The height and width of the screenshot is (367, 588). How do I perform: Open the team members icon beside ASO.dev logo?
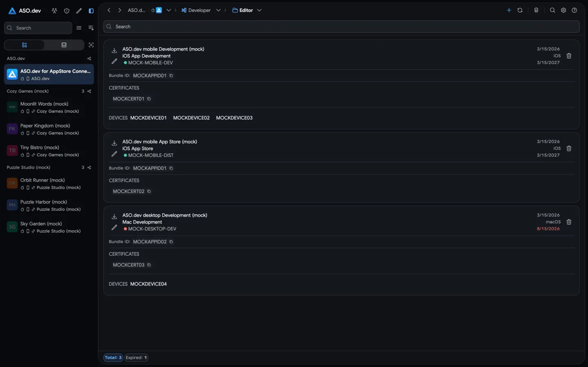pyautogui.click(x=54, y=11)
